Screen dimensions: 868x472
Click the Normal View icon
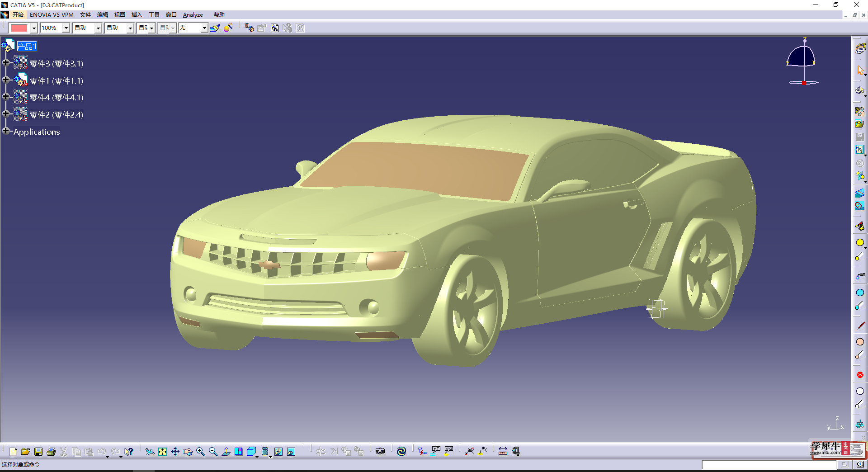(226, 451)
